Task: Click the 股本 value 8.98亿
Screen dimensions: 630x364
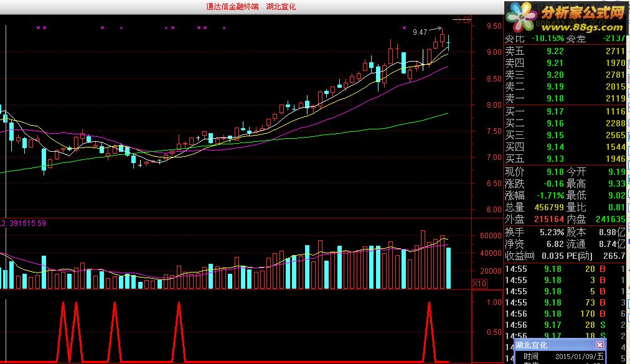Action: [x=613, y=233]
